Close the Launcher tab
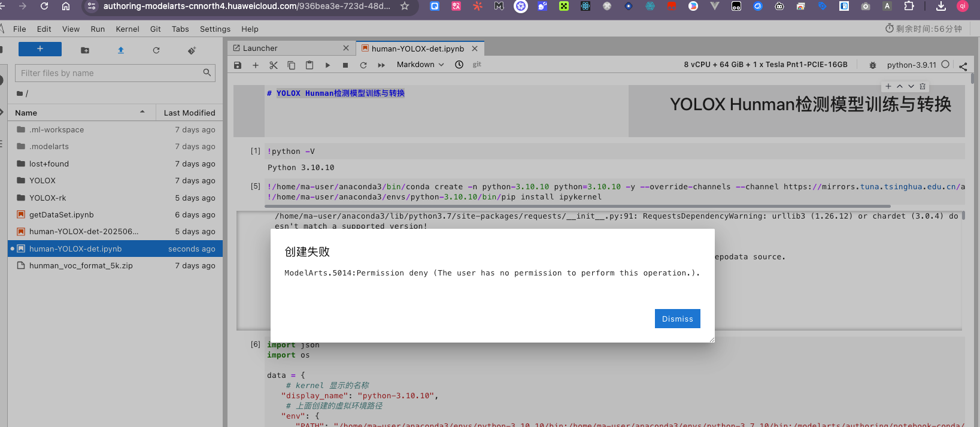The height and width of the screenshot is (427, 980). coord(346,48)
